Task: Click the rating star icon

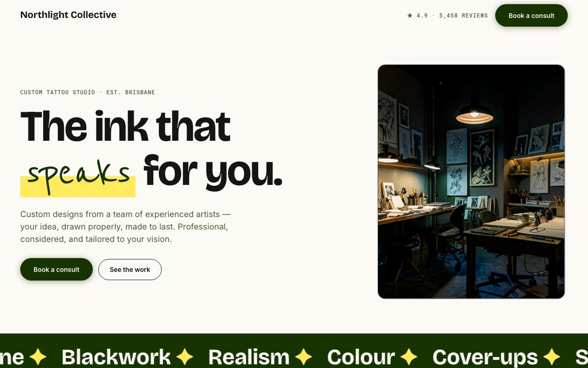Action: click(410, 16)
